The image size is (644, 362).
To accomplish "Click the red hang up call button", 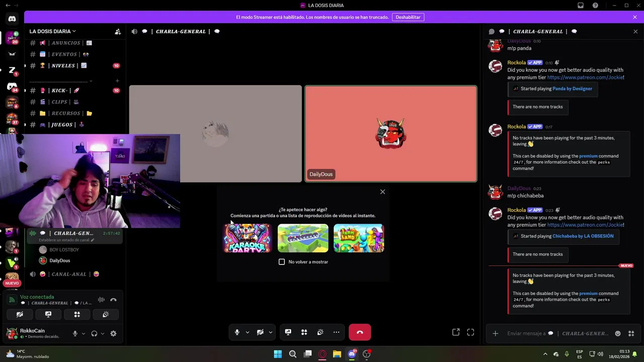I will [x=360, y=332].
